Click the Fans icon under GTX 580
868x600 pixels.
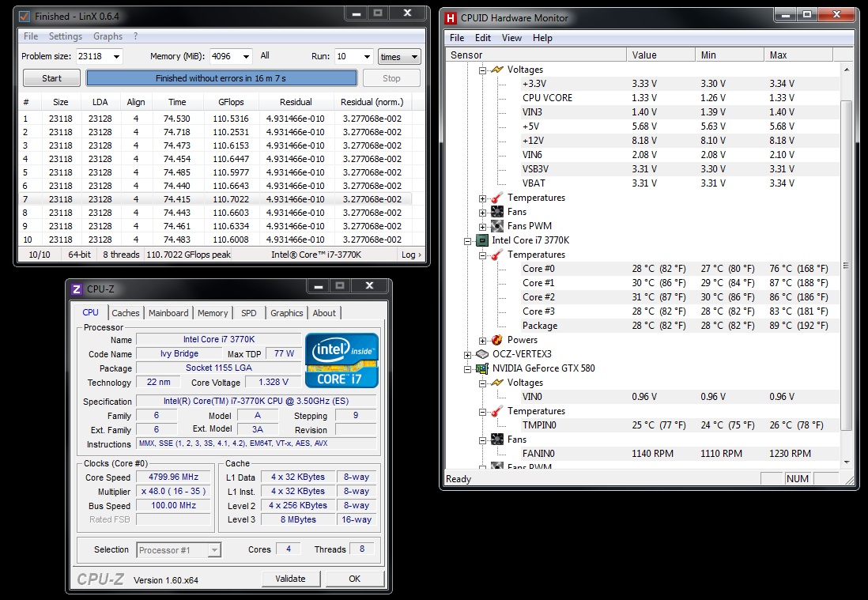497,440
